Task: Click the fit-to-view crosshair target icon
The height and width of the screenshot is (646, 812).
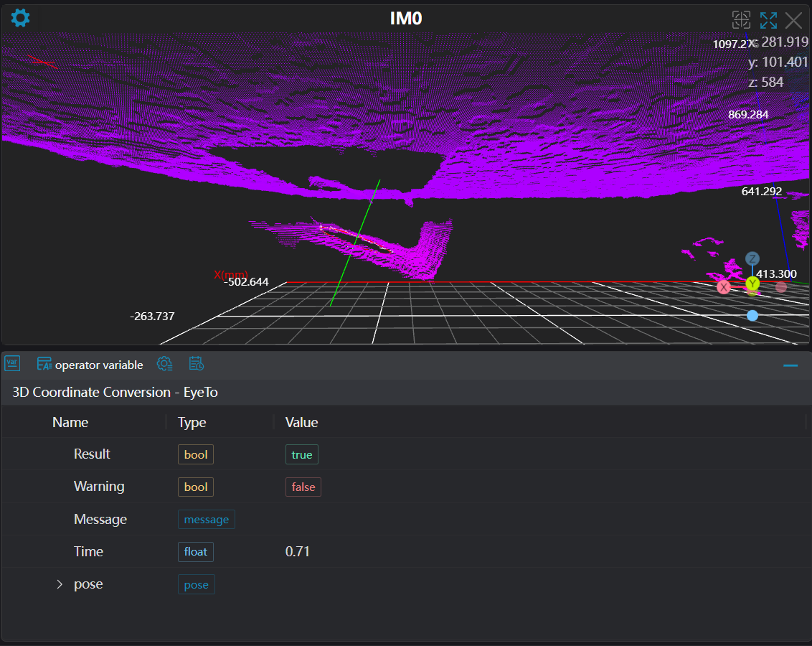Action: 741,19
